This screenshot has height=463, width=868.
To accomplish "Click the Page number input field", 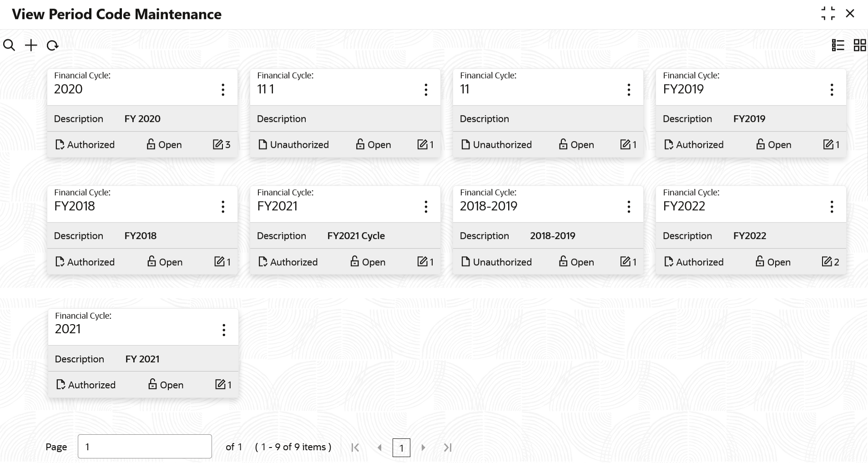I will coord(145,447).
